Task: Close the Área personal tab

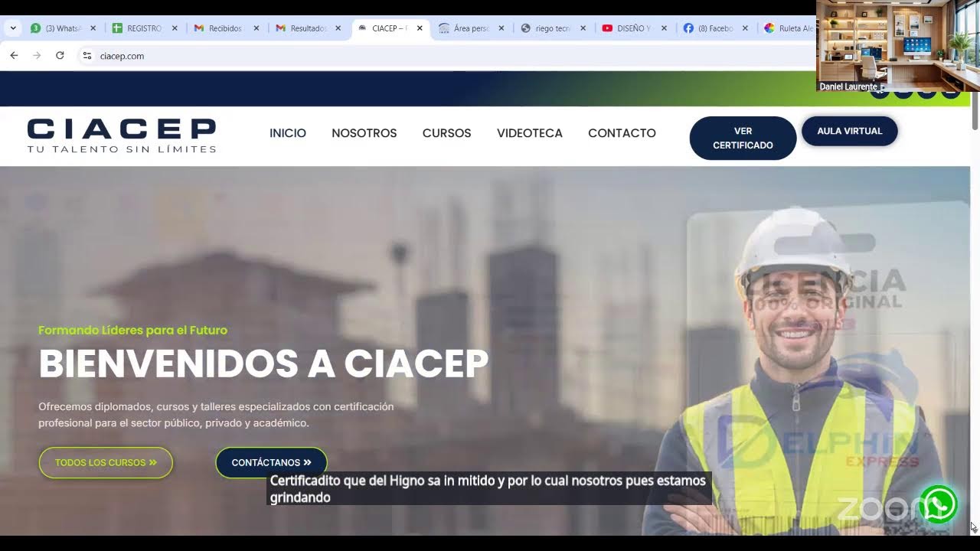Action: [x=501, y=28]
